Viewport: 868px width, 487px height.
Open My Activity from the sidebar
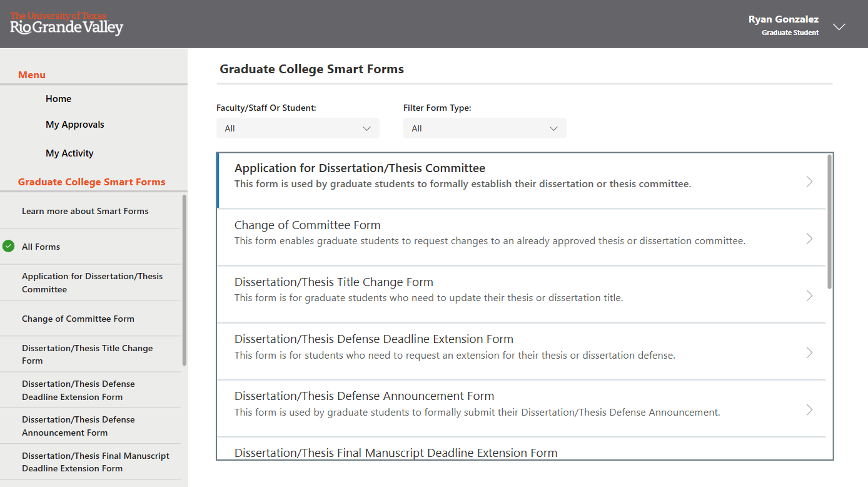tap(69, 153)
